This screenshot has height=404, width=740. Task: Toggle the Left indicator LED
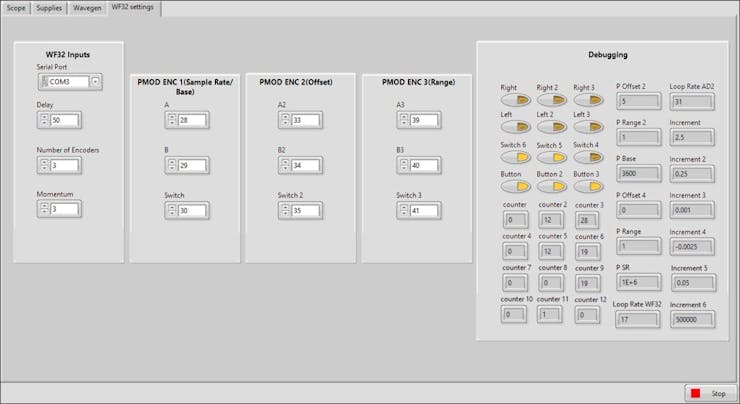point(515,126)
